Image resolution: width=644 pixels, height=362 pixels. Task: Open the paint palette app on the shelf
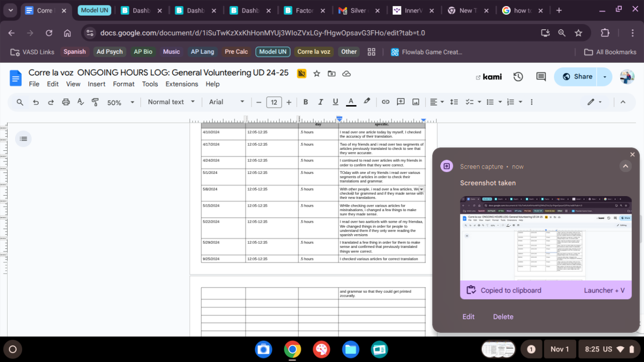(x=321, y=349)
